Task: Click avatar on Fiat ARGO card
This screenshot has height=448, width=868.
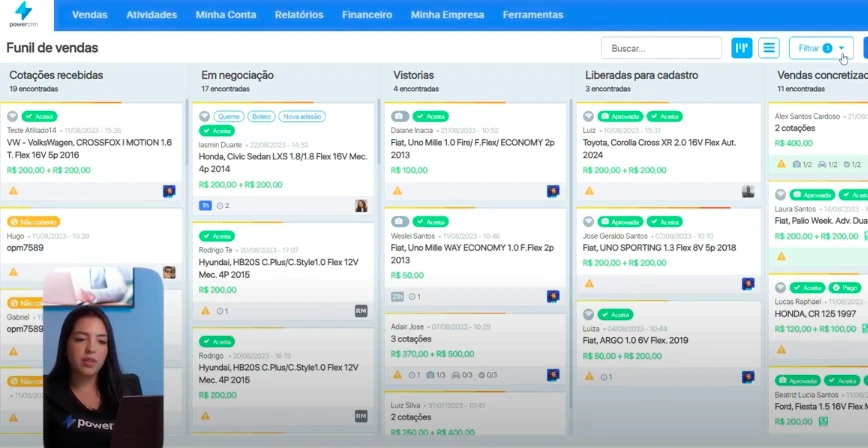Action: (748, 377)
